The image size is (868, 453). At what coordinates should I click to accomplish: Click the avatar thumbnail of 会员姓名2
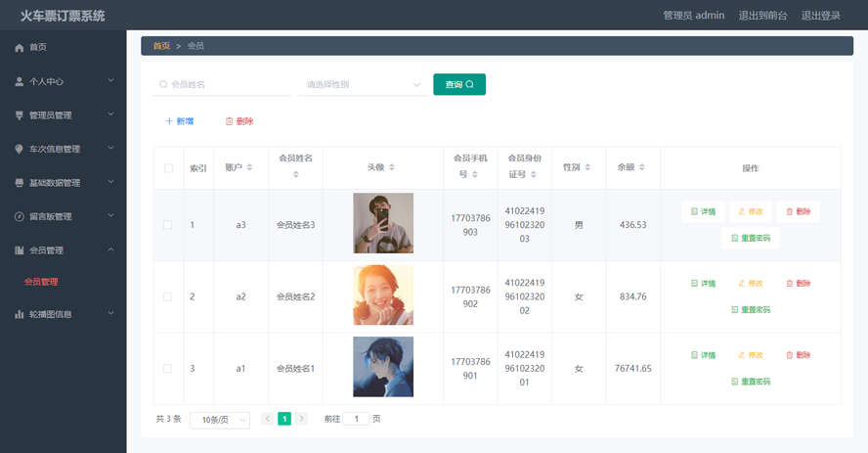[x=383, y=295]
